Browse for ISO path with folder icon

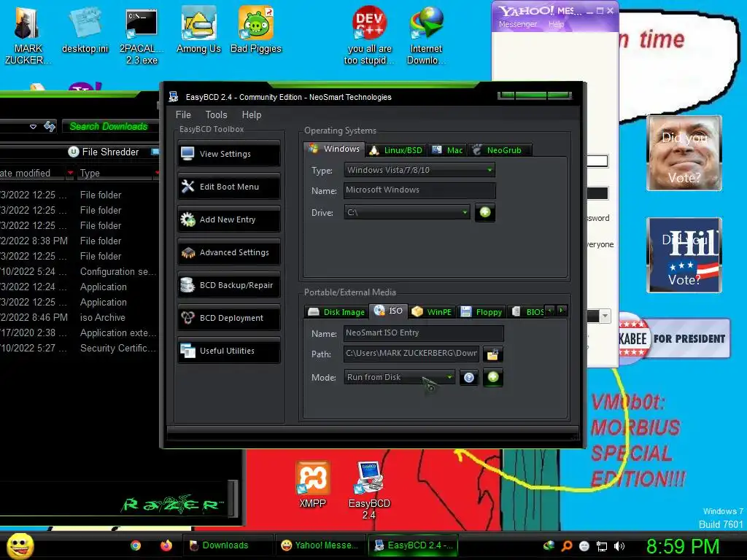(492, 354)
